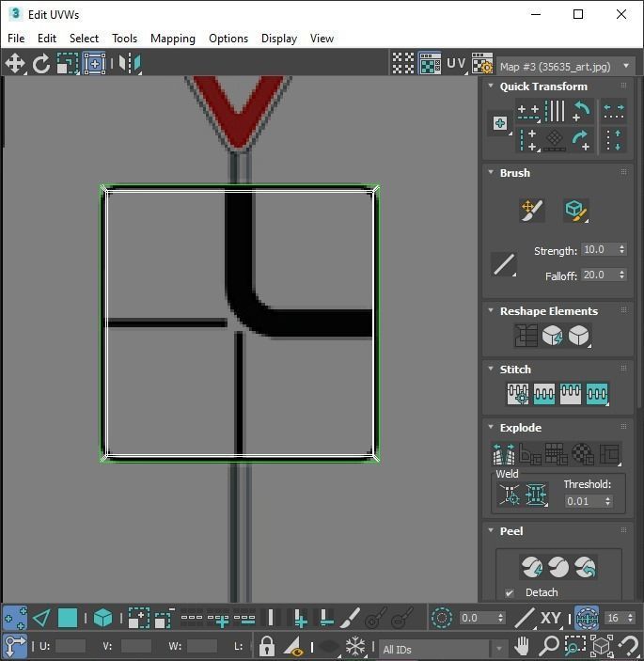Click the Grow selection icon

tap(138, 618)
